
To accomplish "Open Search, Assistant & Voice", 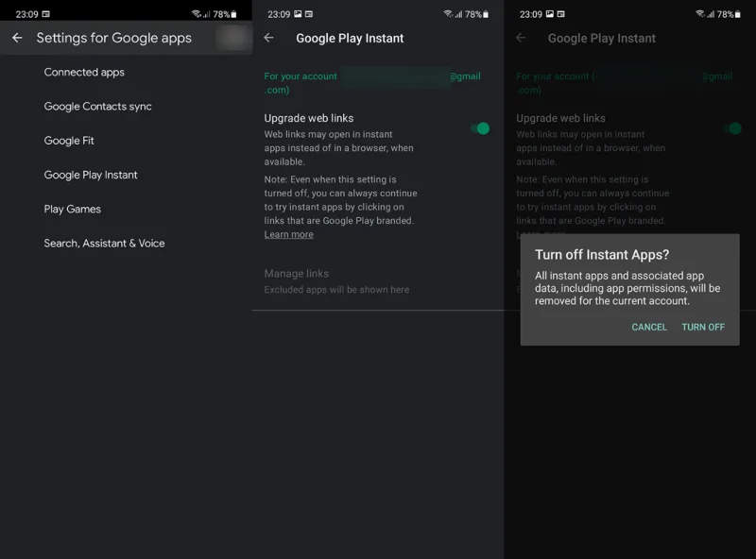I will pyautogui.click(x=104, y=244).
